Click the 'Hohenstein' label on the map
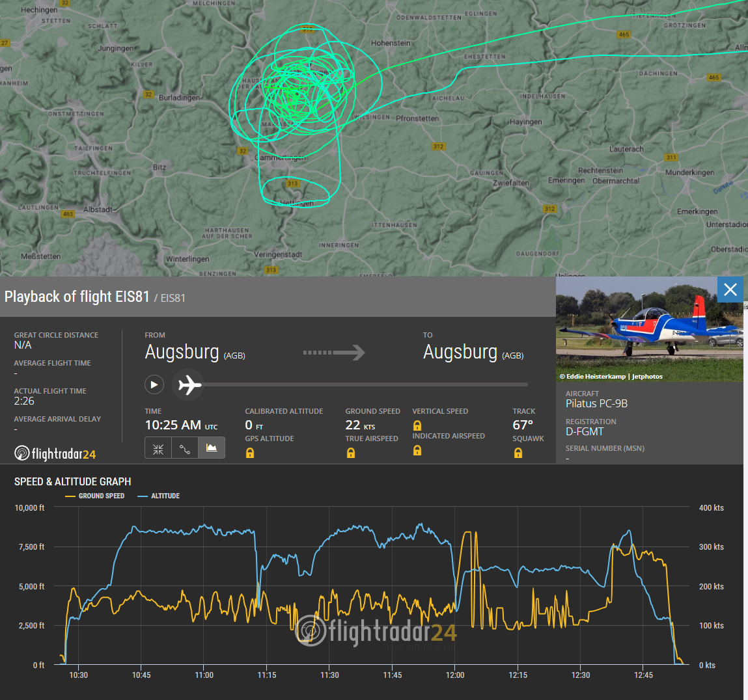 [391, 43]
